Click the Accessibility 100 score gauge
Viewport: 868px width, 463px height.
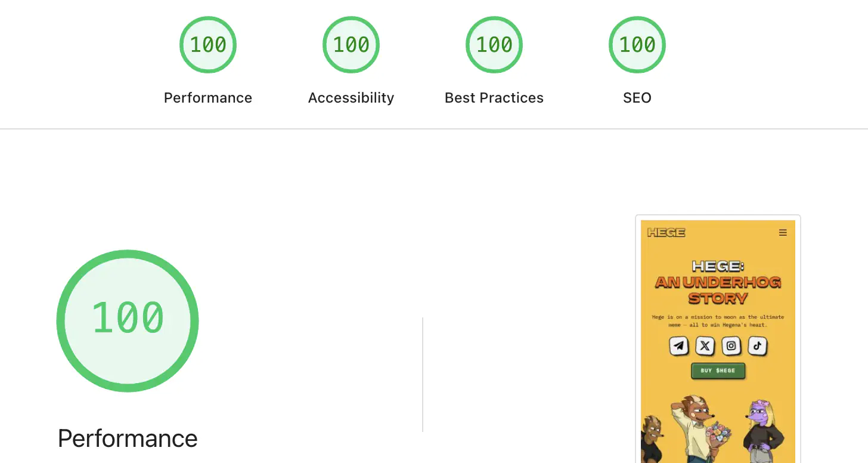pyautogui.click(x=351, y=45)
